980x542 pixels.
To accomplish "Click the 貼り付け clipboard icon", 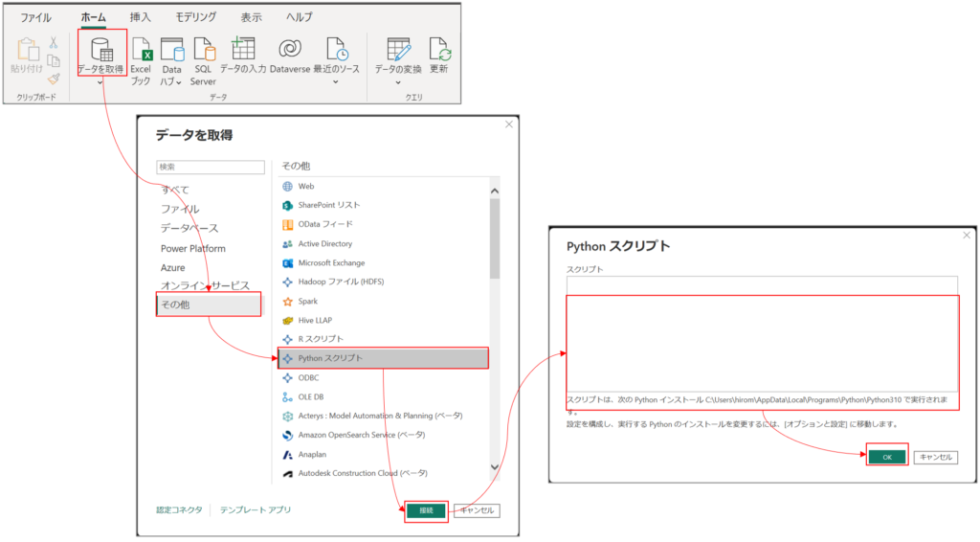I will 27,50.
